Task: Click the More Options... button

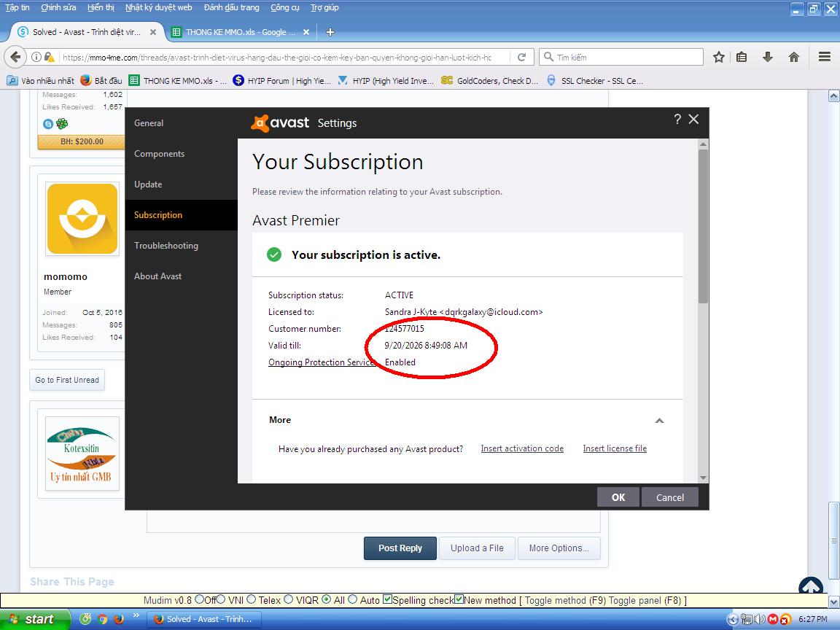Action: point(559,548)
